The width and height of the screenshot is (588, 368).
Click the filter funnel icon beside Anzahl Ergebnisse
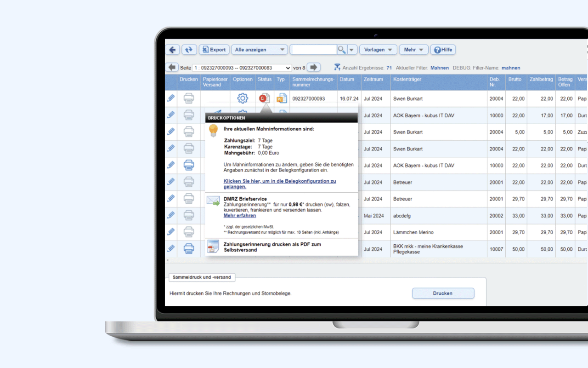click(337, 67)
